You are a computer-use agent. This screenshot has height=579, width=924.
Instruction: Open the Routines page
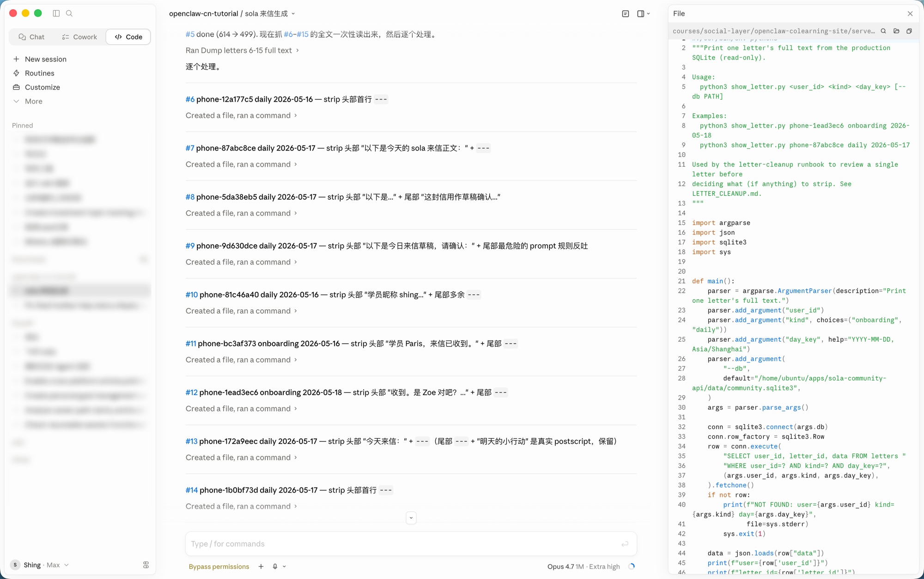39,73
